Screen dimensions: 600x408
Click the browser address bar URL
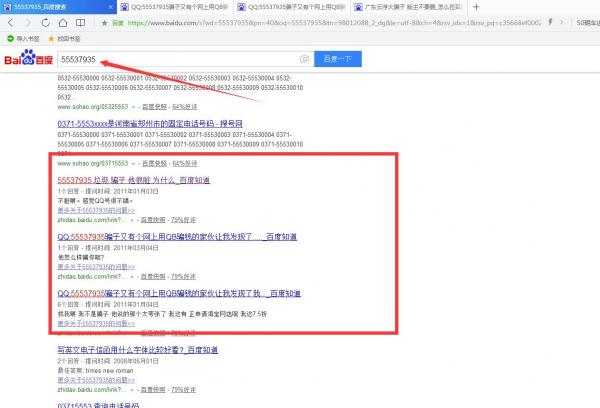pyautogui.click(x=334, y=23)
